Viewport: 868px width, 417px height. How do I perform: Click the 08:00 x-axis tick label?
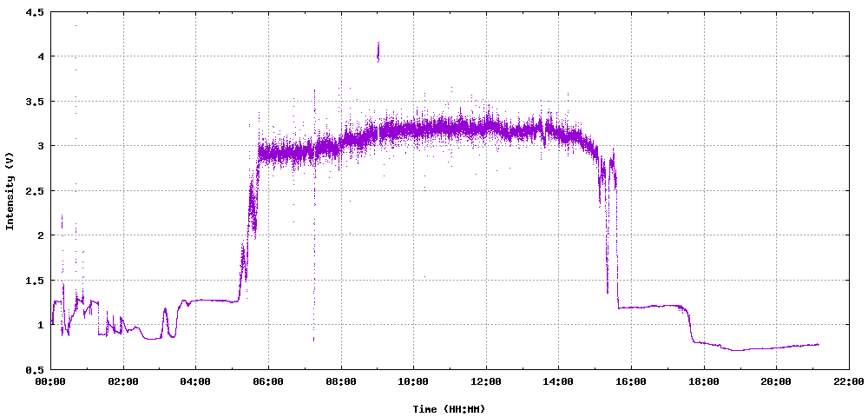(341, 381)
